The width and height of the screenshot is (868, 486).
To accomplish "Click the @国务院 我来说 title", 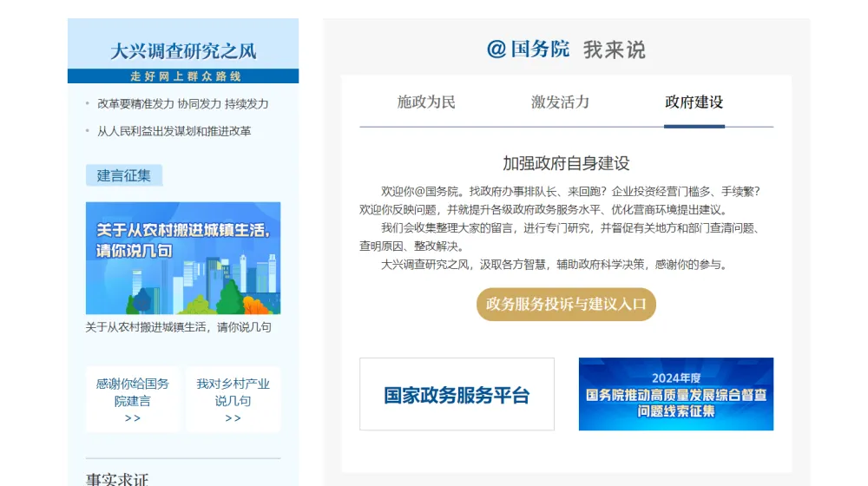I will [566, 49].
